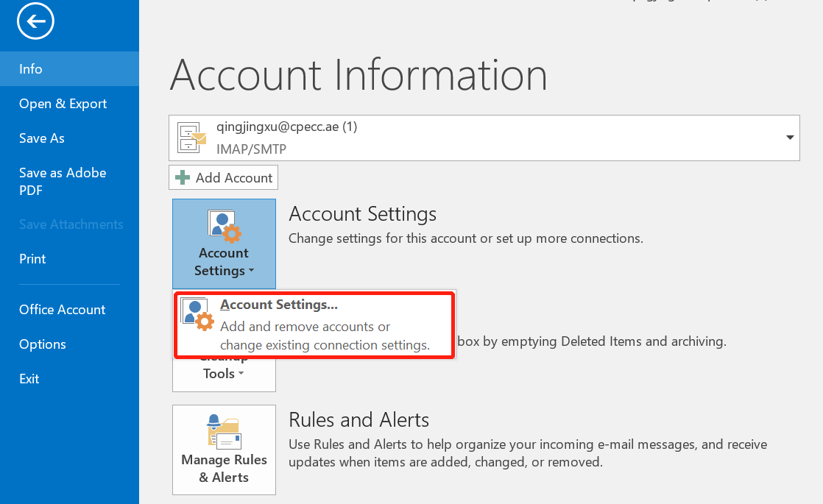Image resolution: width=823 pixels, height=504 pixels.
Task: Click the mailbox cabinet account icon
Action: coord(191,138)
